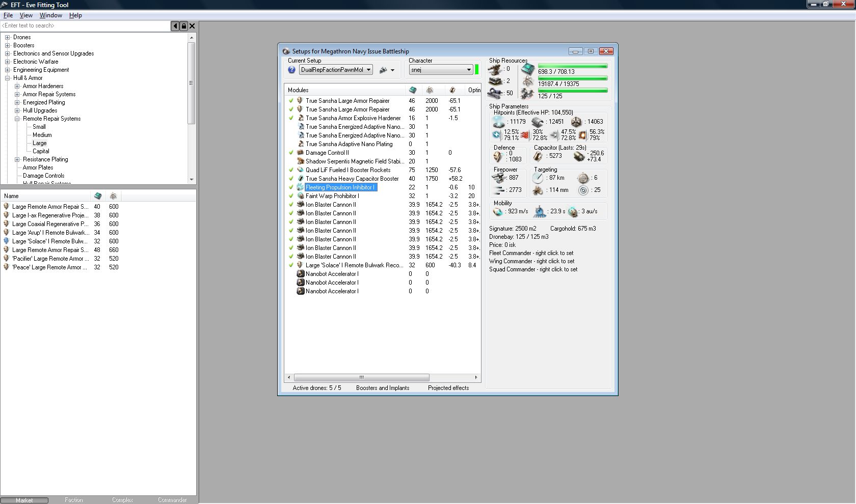Click the back arrow icon beside the search box

click(x=175, y=25)
